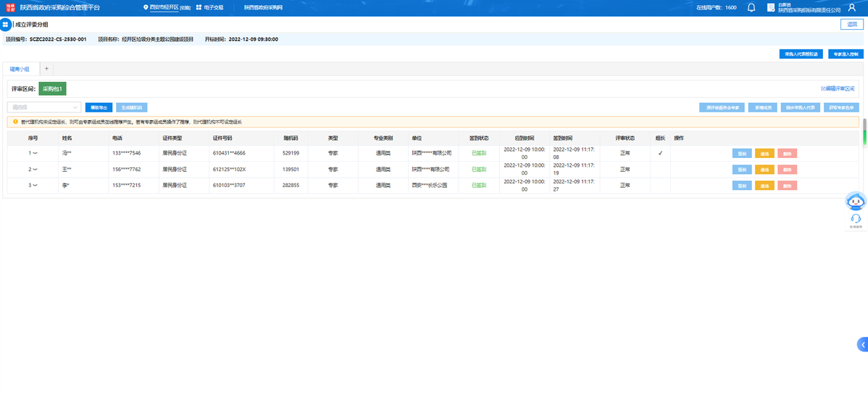Image resolution: width=868 pixels, height=393 pixels.
Task: Click project number SCZC2022-CS-2530-001
Action: click(57, 39)
